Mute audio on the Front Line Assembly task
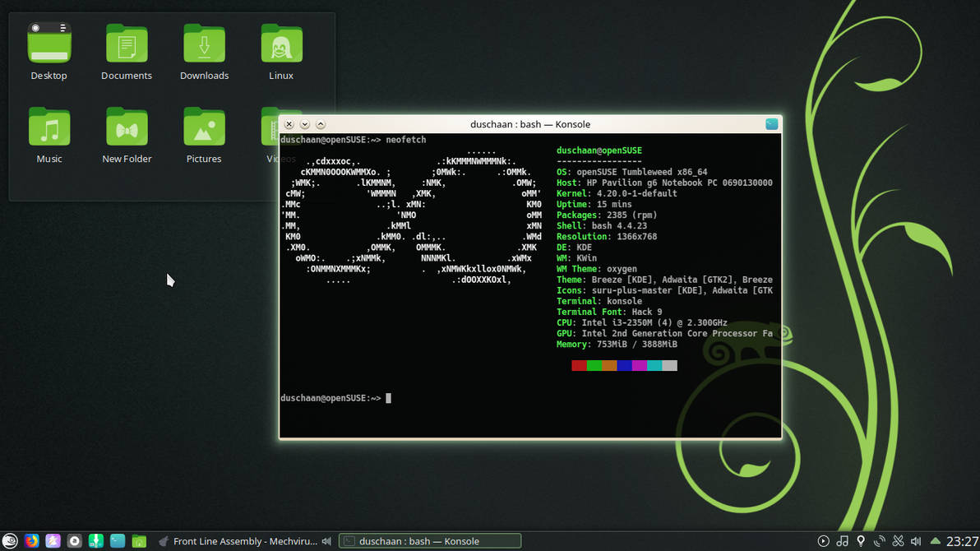980x551 pixels. (x=326, y=541)
